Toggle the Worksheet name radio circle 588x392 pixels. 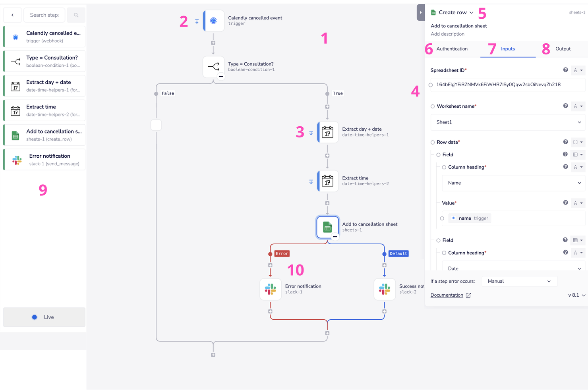[x=433, y=106]
